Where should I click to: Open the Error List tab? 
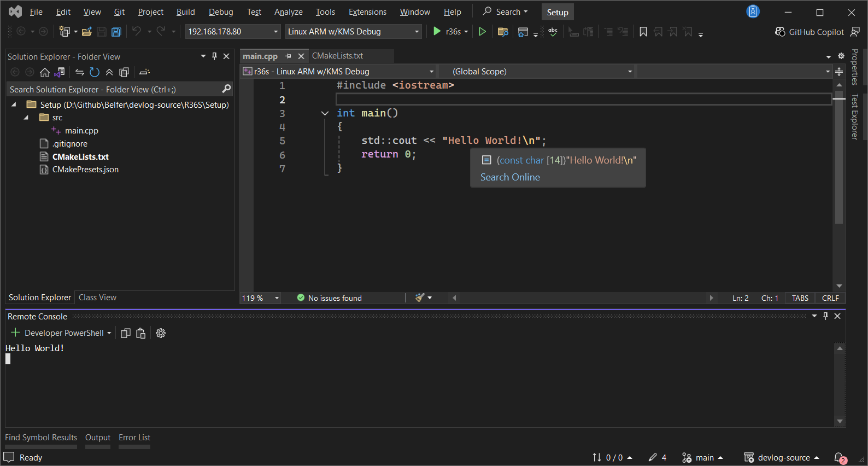click(x=134, y=438)
